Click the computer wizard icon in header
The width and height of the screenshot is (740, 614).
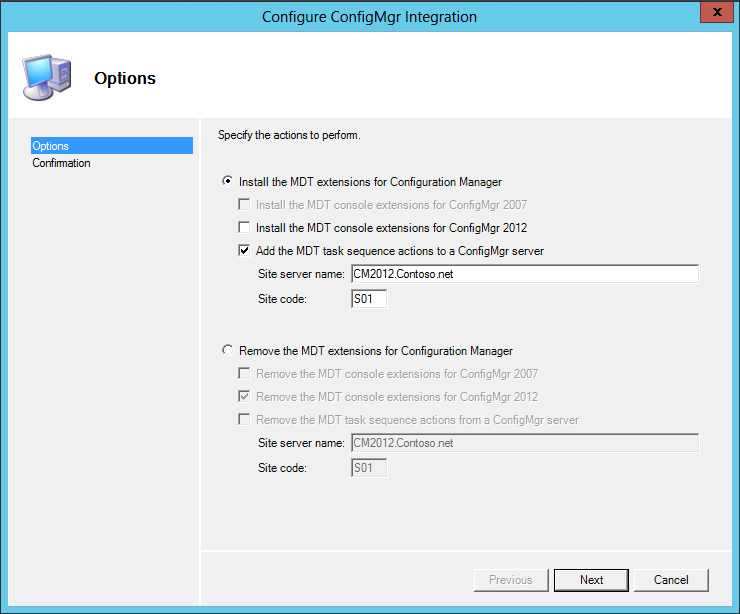(46, 77)
